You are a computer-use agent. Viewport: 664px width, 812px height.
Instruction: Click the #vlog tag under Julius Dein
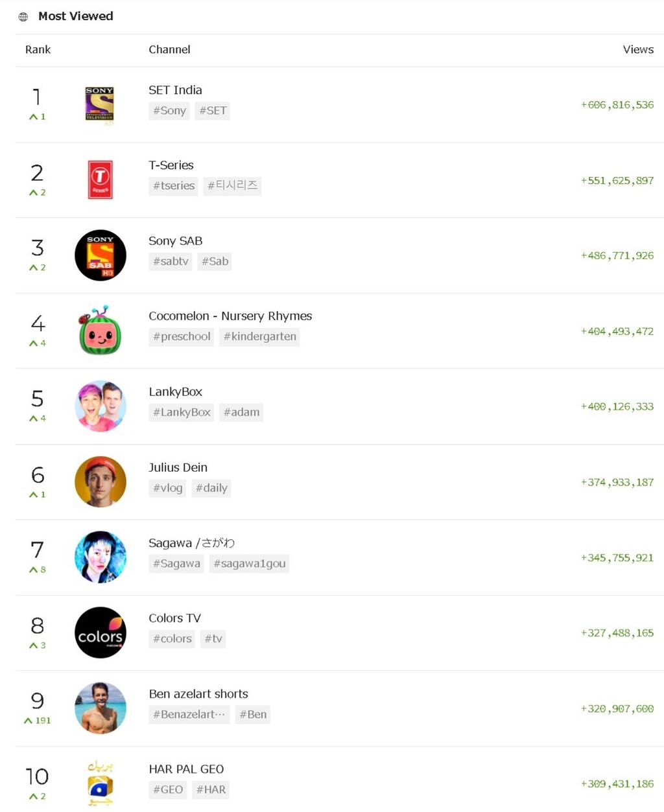[x=167, y=488]
